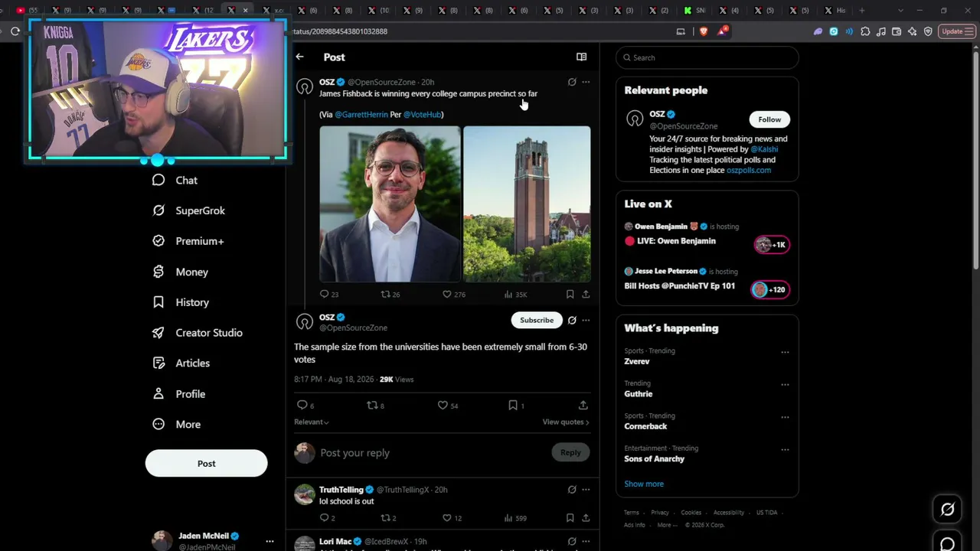Follow OSZ in Relevant people
The height and width of the screenshot is (551, 980).
(769, 119)
